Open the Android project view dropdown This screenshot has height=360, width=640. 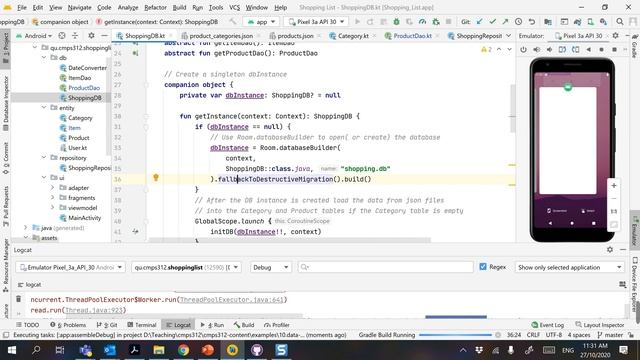(35, 36)
